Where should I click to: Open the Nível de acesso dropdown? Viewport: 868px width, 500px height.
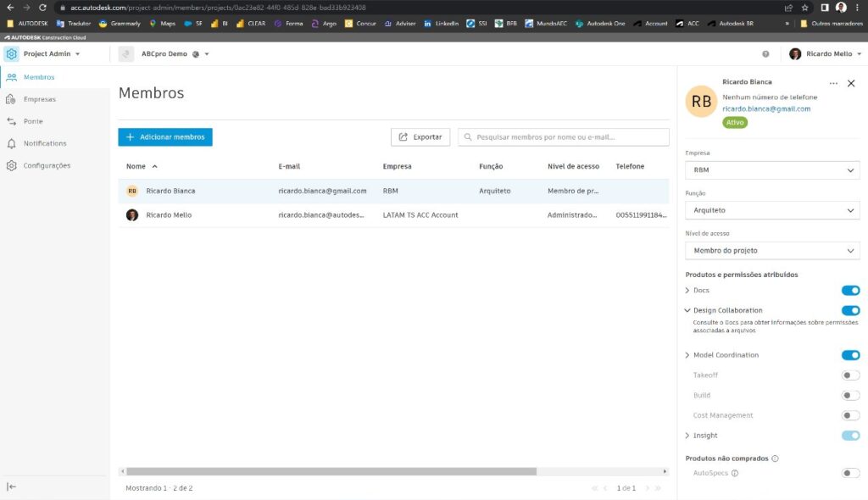click(x=772, y=251)
